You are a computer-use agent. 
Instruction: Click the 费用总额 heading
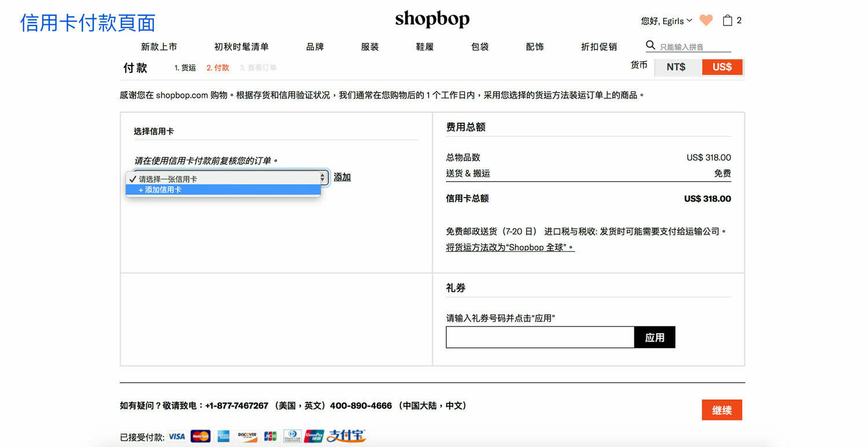pos(465,127)
